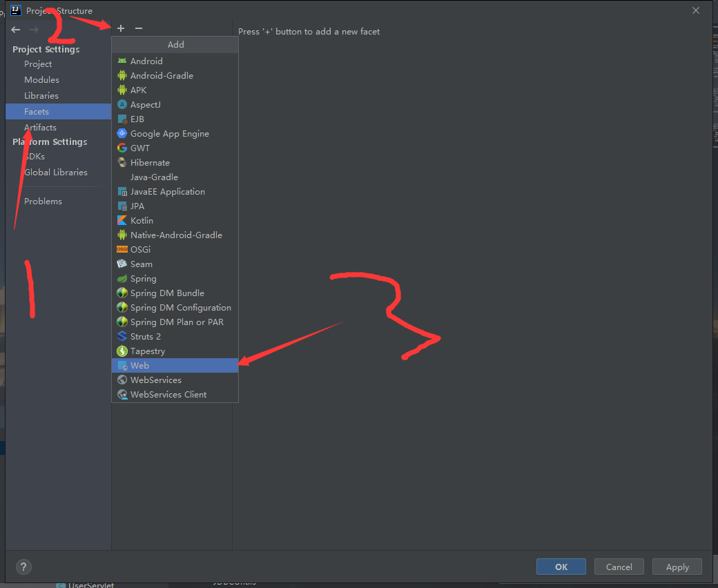
Task: Choose Spring DM Bundle facet
Action: pos(175,293)
